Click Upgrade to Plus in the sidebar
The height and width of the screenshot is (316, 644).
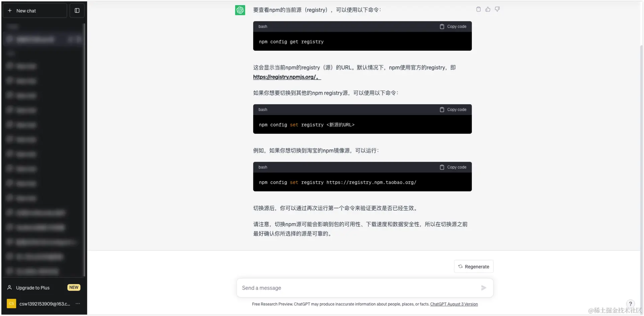[33, 288]
